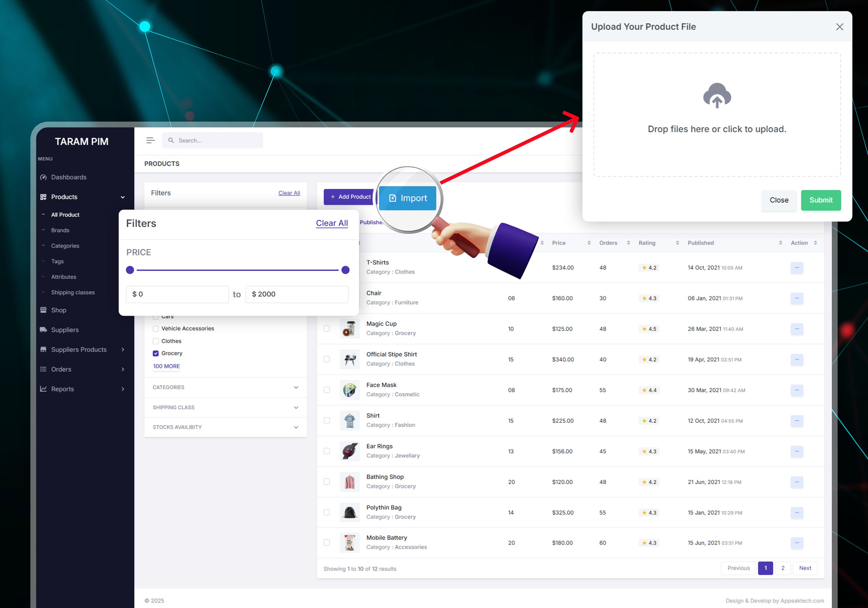Click the price range slider track
The image size is (868, 608).
(x=238, y=270)
